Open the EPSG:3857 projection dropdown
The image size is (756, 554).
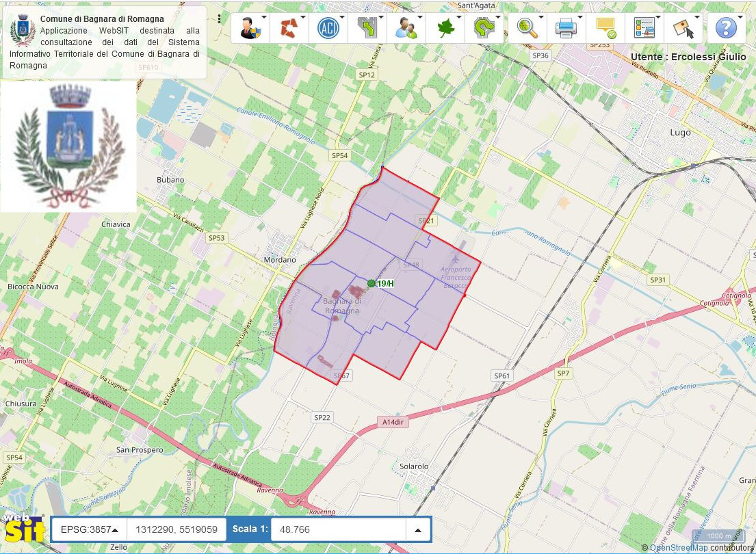[x=89, y=529]
